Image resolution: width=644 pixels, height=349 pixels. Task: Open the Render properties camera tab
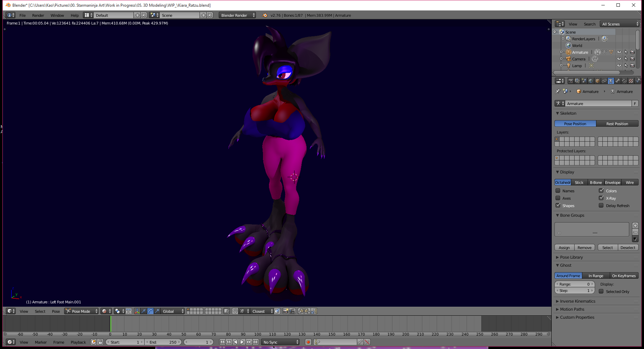(x=571, y=81)
